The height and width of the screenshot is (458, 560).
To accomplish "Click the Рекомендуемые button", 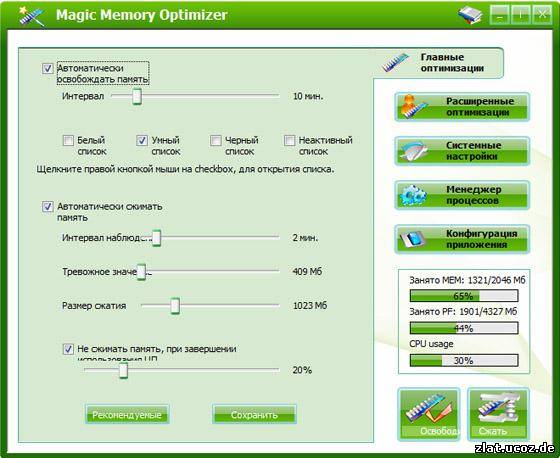I will [x=127, y=414].
